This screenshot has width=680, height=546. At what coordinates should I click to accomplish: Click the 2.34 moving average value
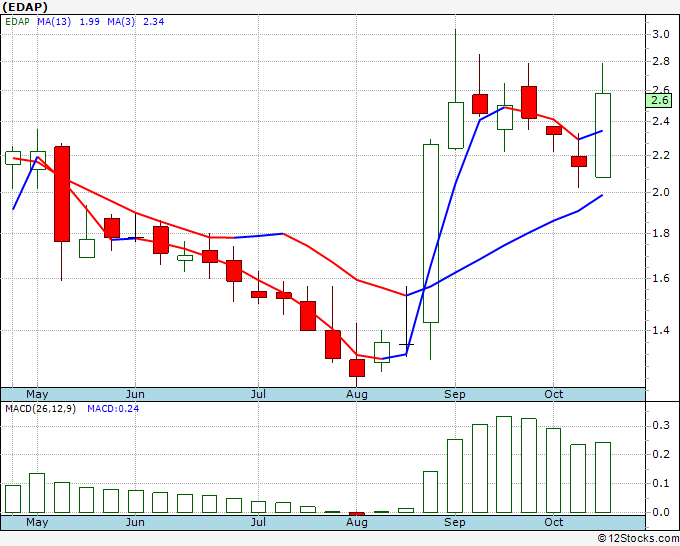click(x=154, y=21)
